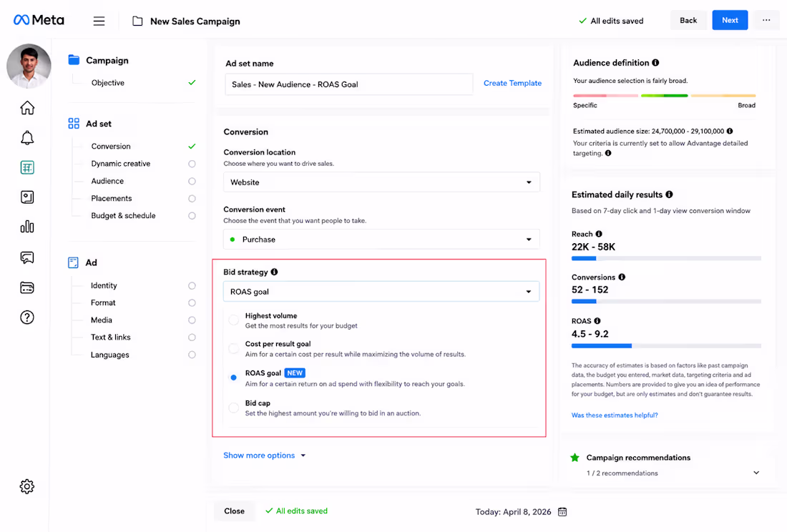Open the media library icon in sidebar

click(27, 197)
